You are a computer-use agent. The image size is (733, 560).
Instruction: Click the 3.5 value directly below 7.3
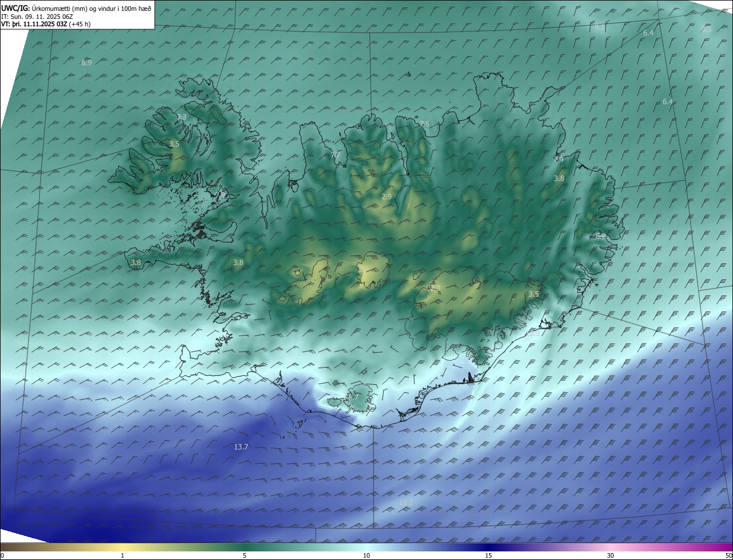pos(175,144)
